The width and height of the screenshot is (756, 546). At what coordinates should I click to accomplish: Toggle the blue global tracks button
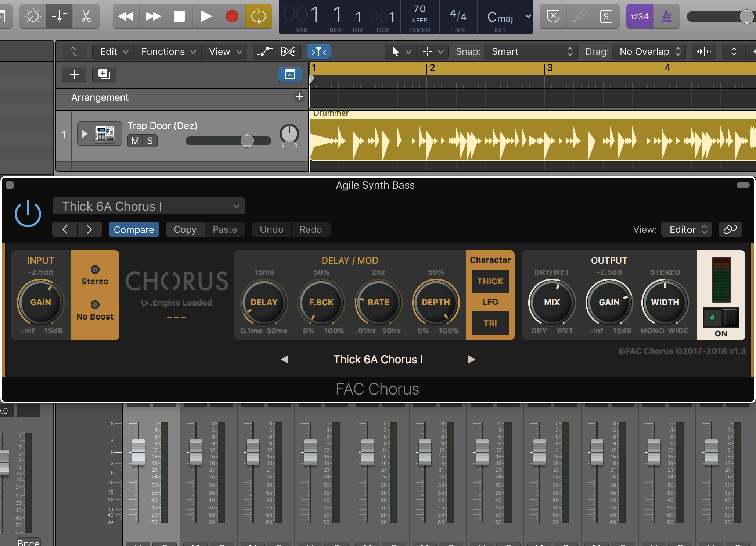290,74
